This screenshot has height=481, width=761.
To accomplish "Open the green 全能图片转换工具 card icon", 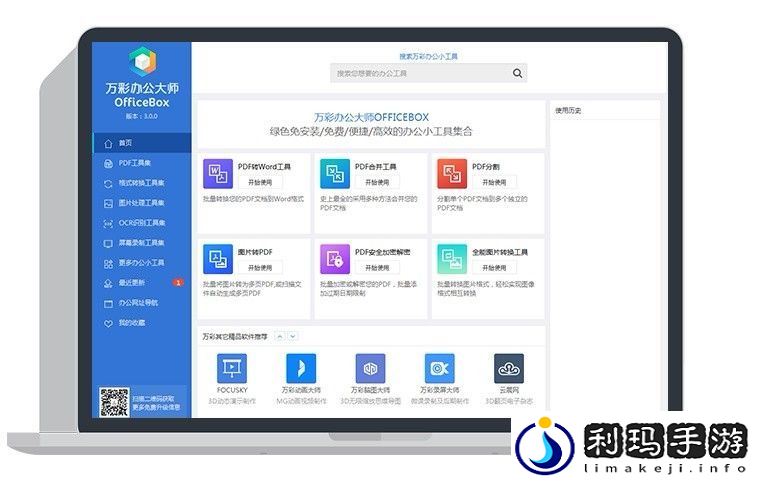I will (452, 259).
